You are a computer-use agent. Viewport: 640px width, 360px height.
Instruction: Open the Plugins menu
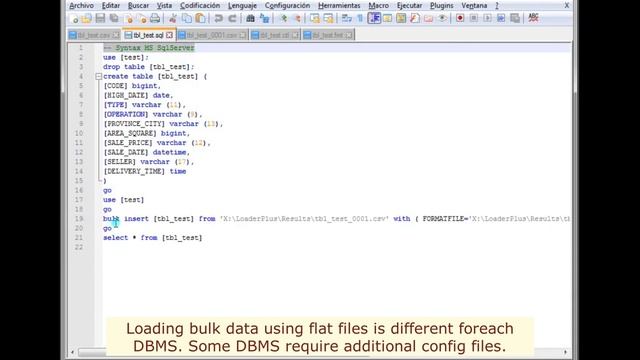click(x=442, y=6)
